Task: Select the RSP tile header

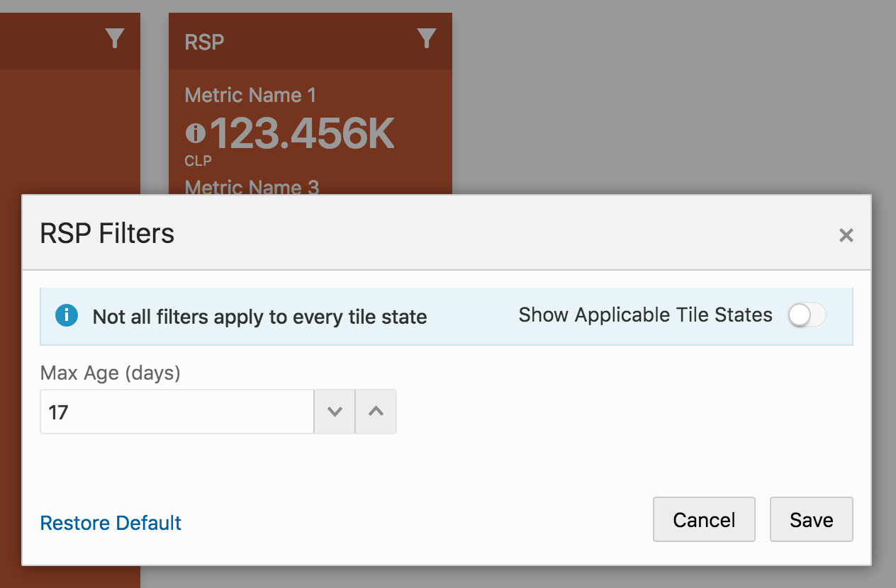Action: pyautogui.click(x=203, y=41)
